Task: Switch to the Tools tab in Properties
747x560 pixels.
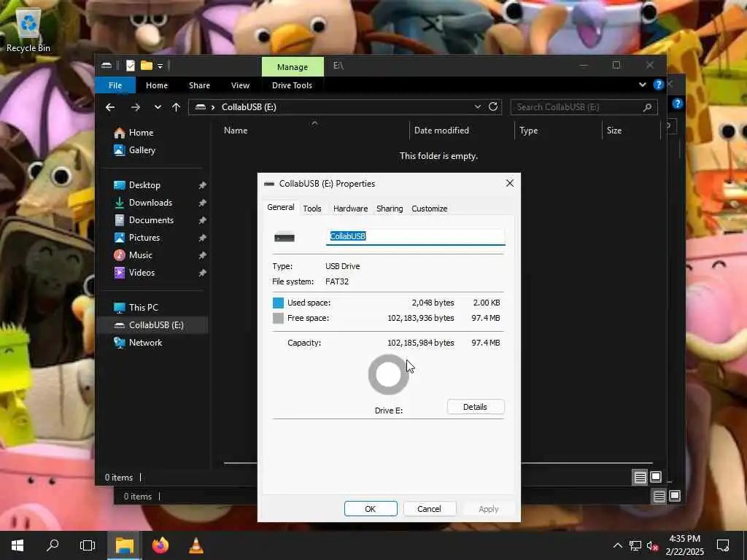Action: pyautogui.click(x=312, y=209)
